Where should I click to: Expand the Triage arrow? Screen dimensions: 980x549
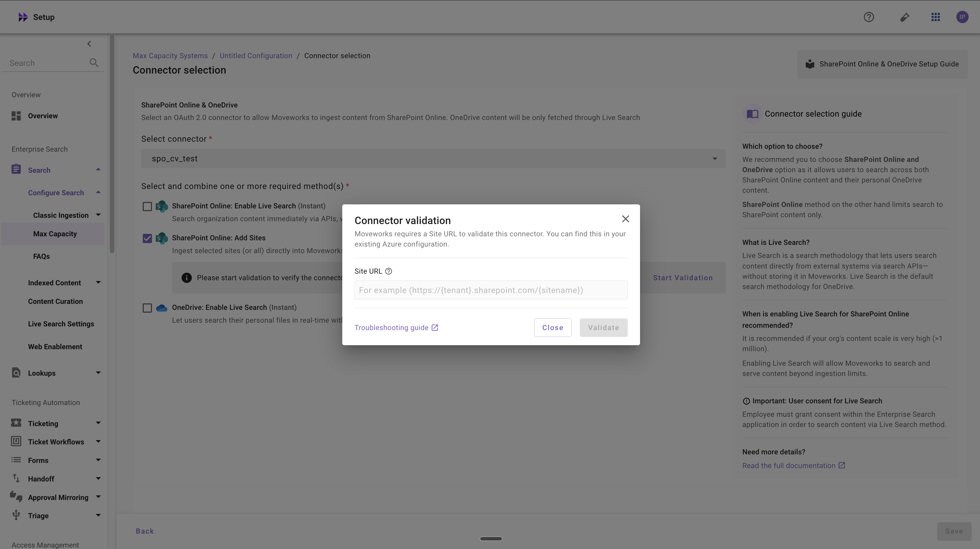click(98, 516)
